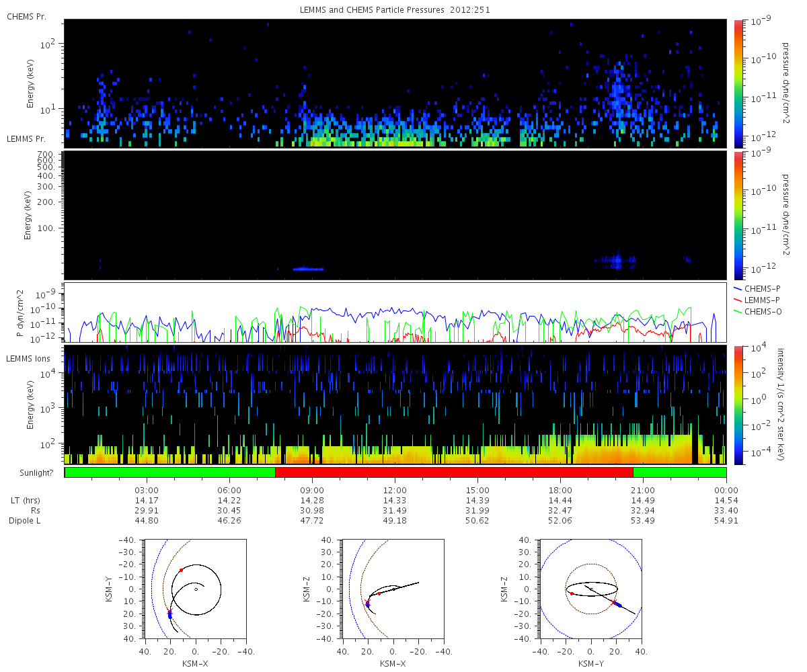The image size is (807, 672).
Task: Click the 12:00 time axis label
Action: (x=395, y=490)
